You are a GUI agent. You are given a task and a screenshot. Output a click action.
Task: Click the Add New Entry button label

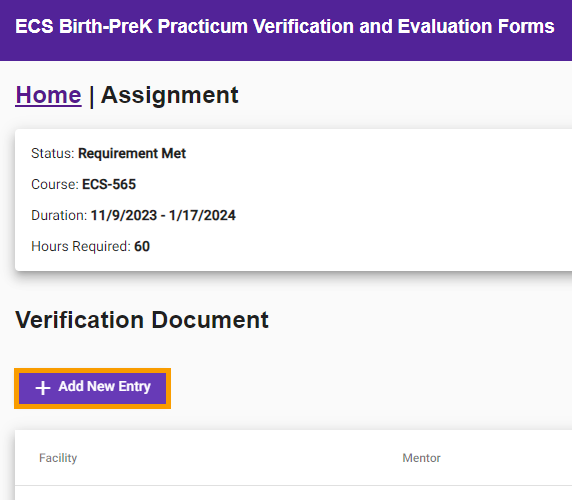pyautogui.click(x=104, y=387)
